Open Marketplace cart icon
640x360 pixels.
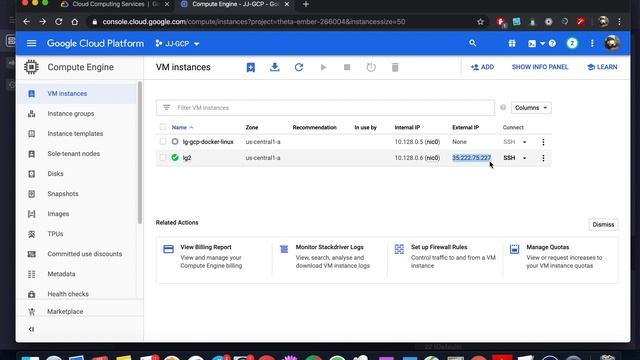click(31, 311)
